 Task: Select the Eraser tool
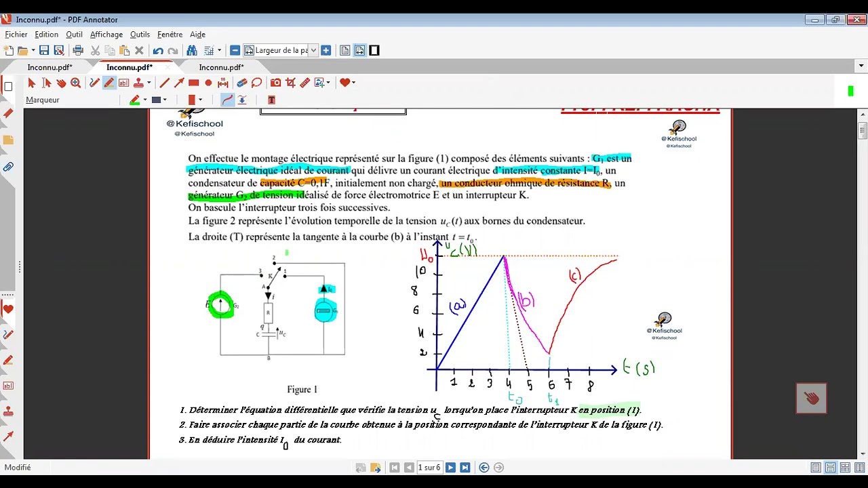click(242, 83)
